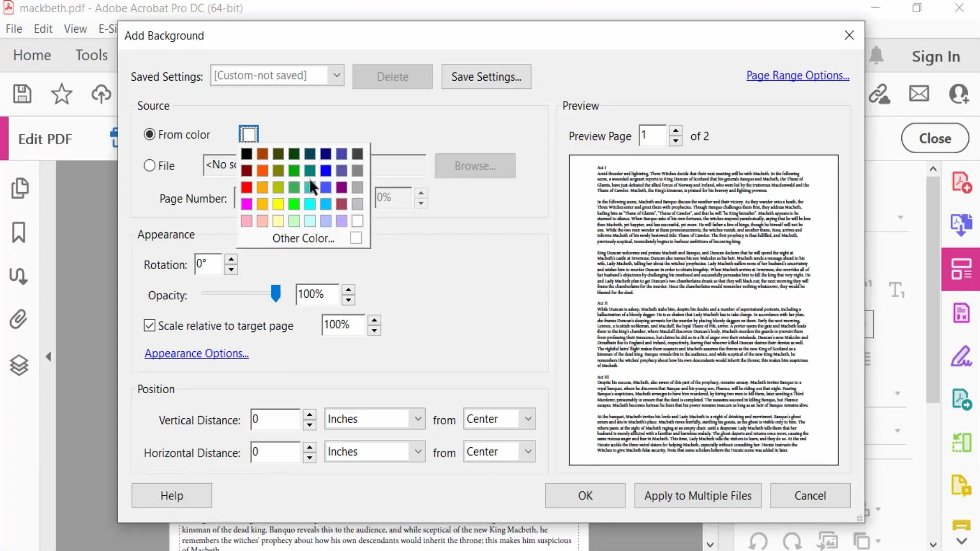Click the notifications bell icon
The image size is (980, 551).
(876, 55)
